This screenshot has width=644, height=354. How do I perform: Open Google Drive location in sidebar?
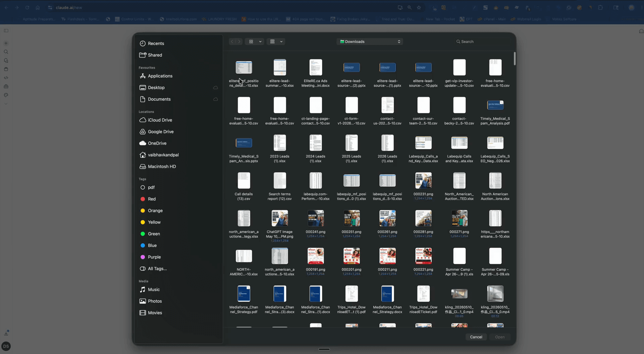pos(156,132)
